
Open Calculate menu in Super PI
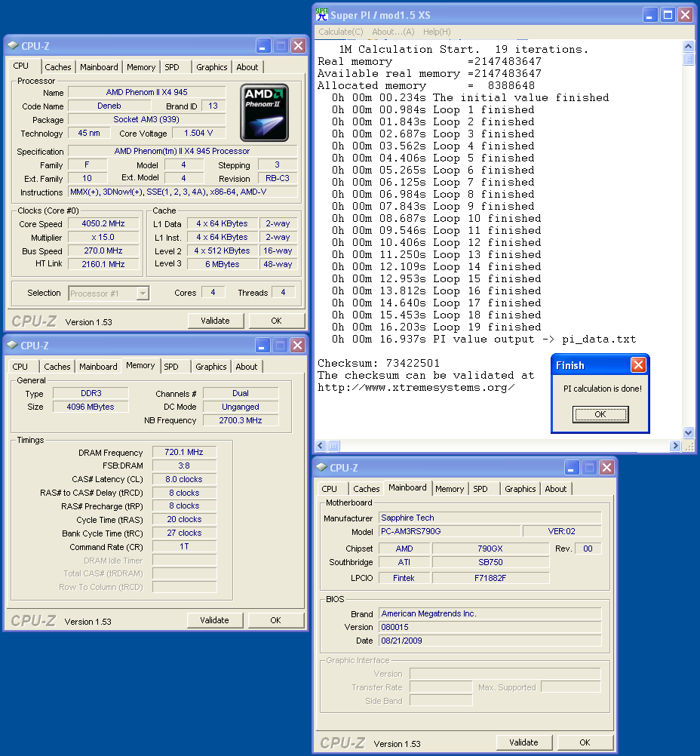click(341, 32)
